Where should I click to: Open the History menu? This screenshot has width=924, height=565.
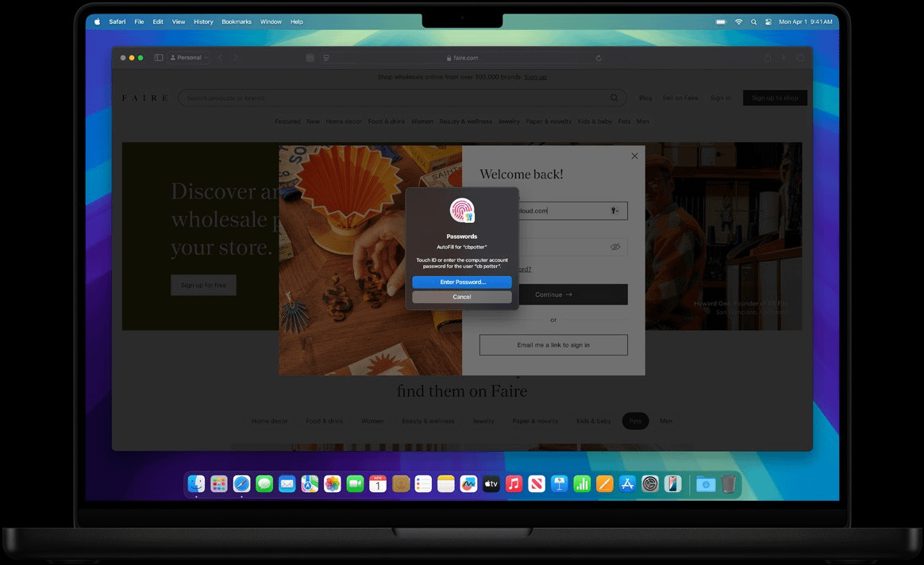pyautogui.click(x=203, y=21)
